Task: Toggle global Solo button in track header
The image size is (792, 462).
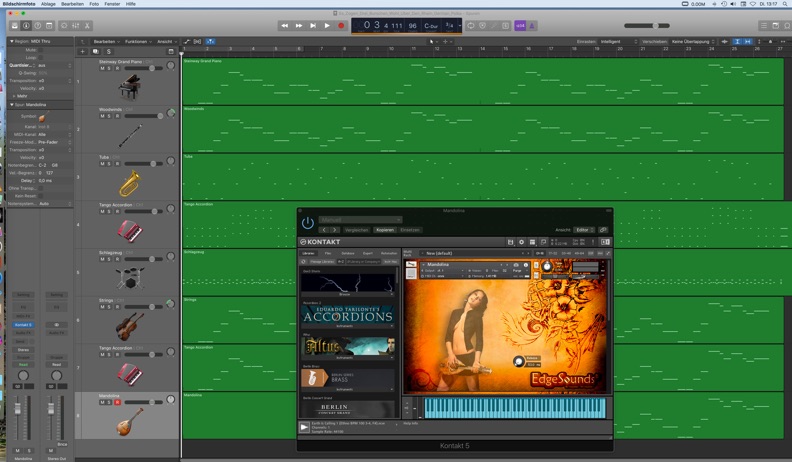Action: click(108, 52)
